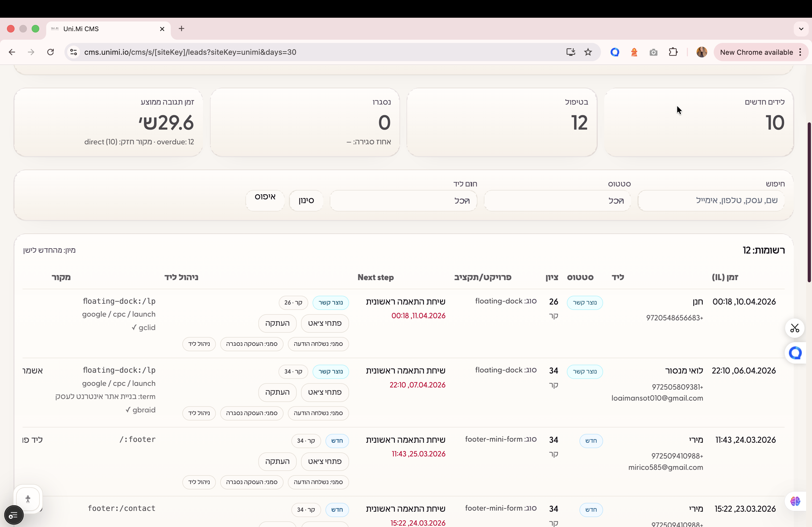Open a new browser tab

pyautogui.click(x=182, y=29)
